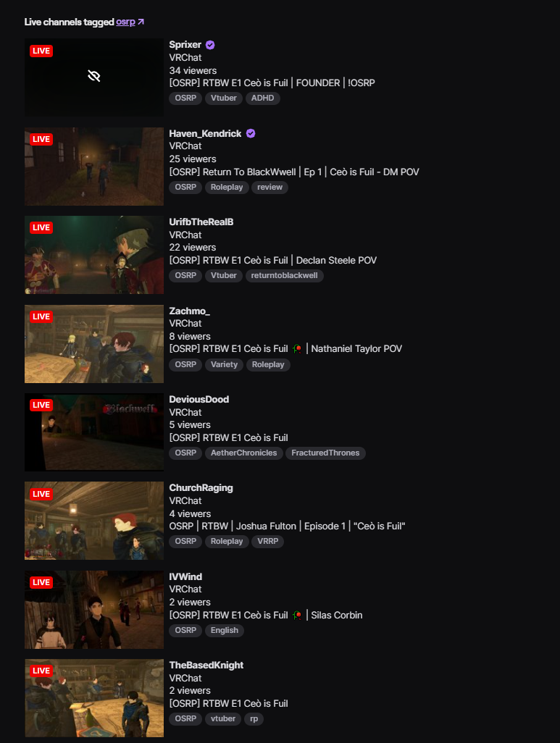
Task: Click the rose emoji in Zachmo_'s stream title
Action: (x=297, y=349)
